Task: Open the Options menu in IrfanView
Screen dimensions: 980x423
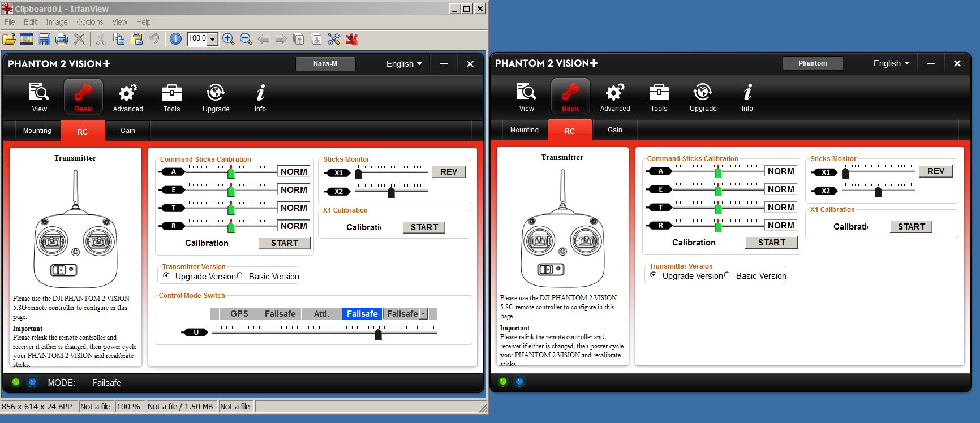Action: [90, 22]
